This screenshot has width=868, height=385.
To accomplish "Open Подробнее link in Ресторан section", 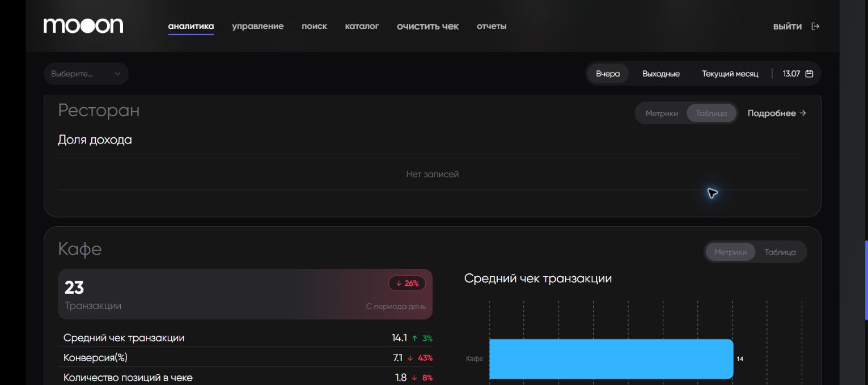I will pos(777,113).
